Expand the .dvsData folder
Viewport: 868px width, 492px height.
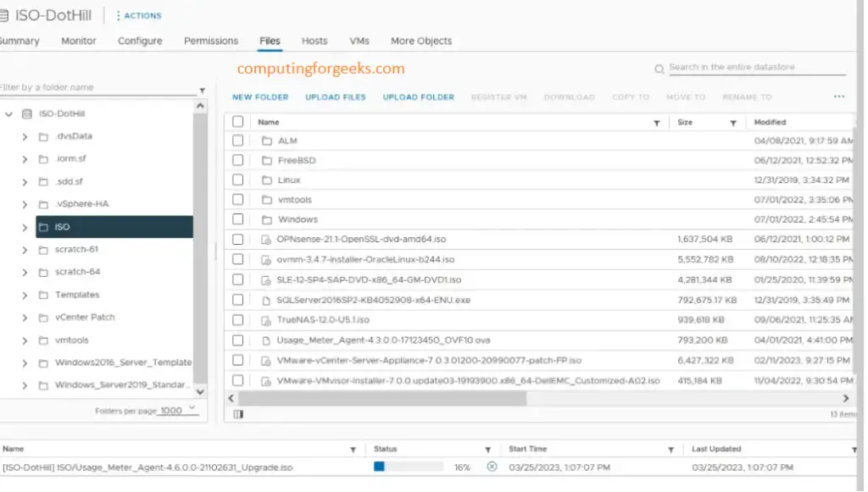(x=25, y=136)
